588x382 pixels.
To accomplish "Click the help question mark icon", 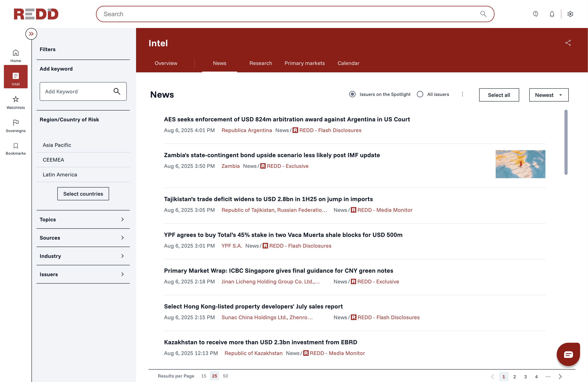I will coord(535,14).
